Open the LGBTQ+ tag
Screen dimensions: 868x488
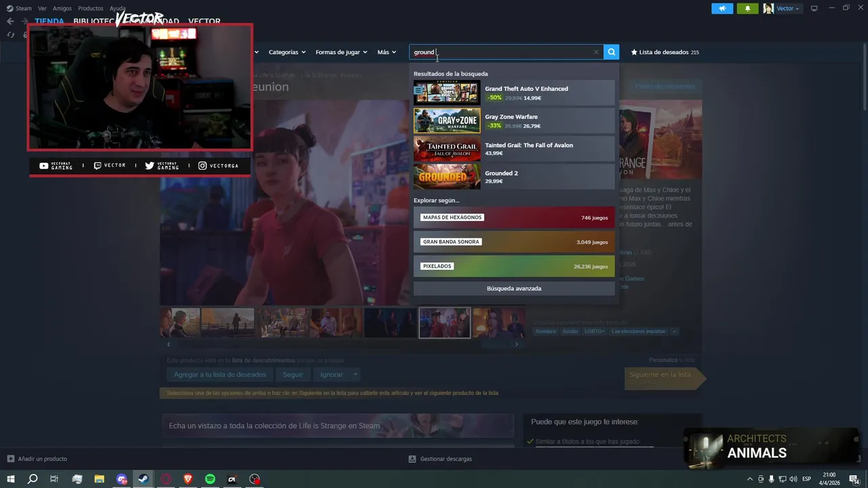[595, 331]
